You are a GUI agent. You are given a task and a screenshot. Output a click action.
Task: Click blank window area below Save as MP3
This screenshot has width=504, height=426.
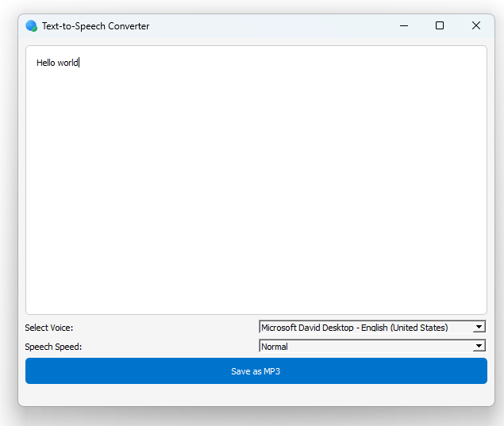pos(254,395)
